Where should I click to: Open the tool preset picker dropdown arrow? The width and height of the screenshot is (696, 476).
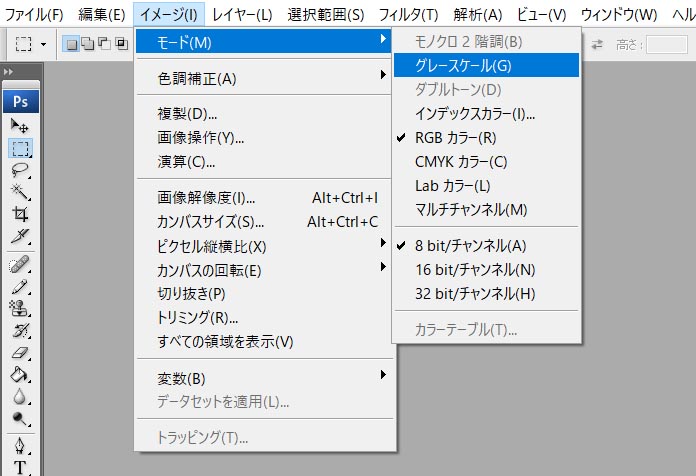(44, 44)
